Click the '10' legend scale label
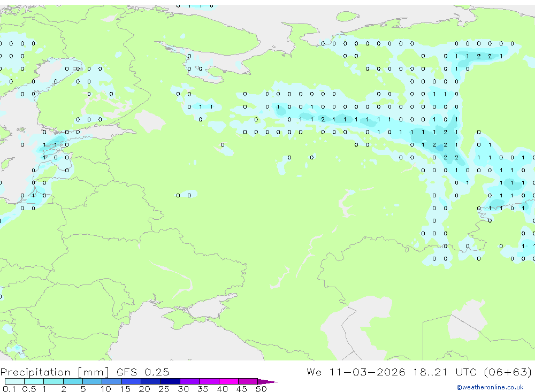 [x=106, y=389]
